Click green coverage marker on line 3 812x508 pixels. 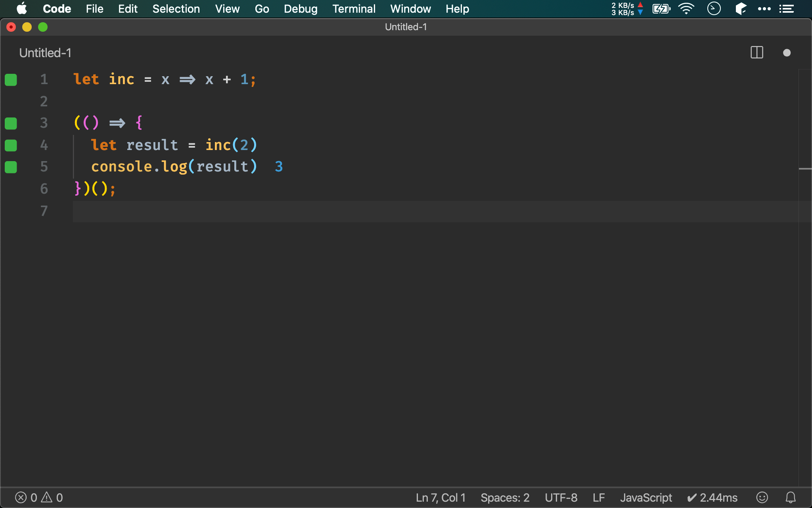(x=11, y=123)
